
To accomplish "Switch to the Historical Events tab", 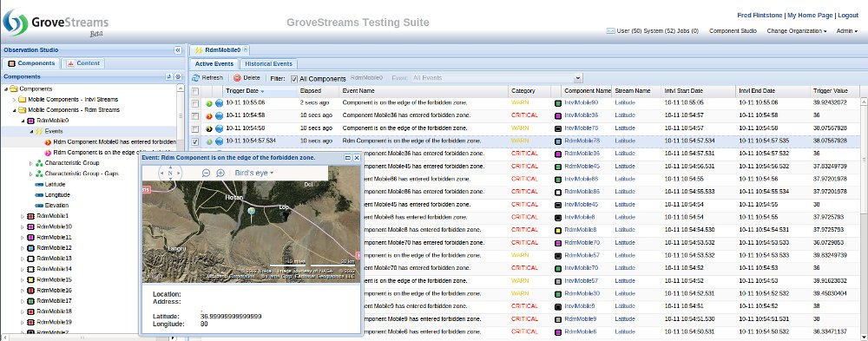I will coord(268,64).
